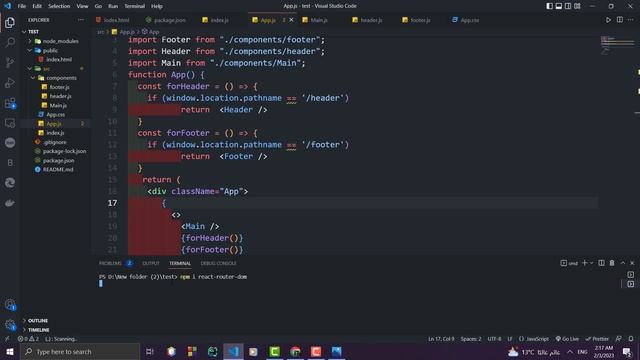The image size is (640, 360).
Task: Open the Search view in activity bar
Action: pyautogui.click(x=10, y=42)
